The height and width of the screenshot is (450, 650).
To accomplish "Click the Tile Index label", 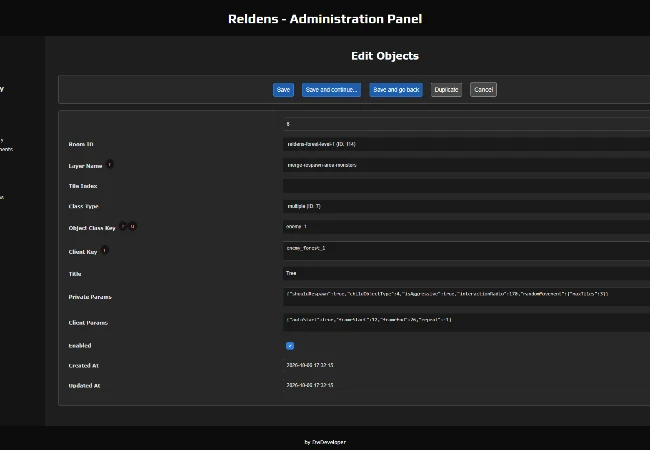I will click(x=83, y=186).
